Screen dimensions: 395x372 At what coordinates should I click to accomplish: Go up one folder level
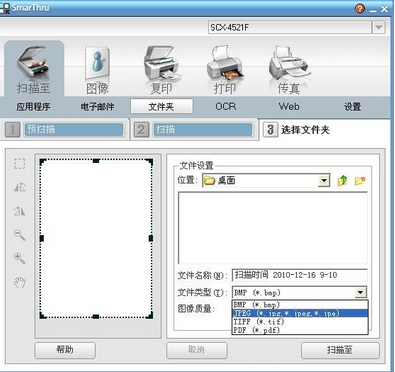342,181
